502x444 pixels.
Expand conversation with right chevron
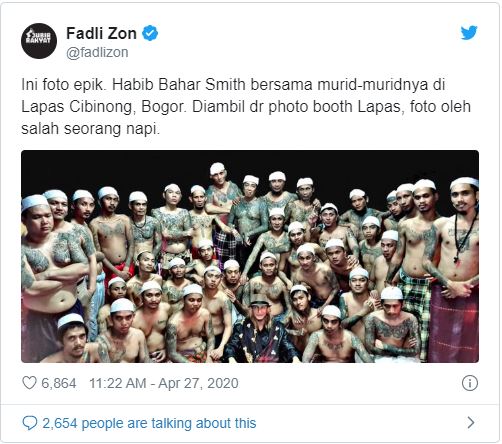click(x=471, y=423)
